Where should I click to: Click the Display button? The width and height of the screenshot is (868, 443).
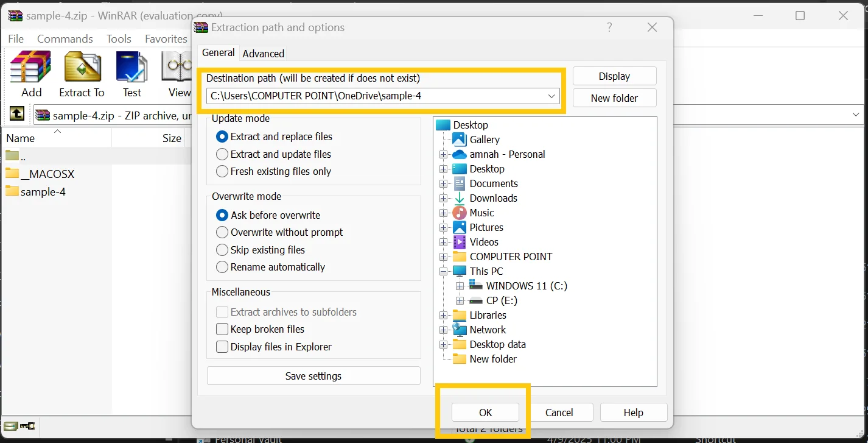(x=614, y=76)
